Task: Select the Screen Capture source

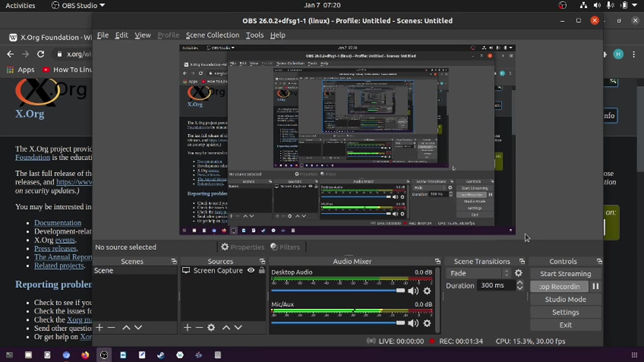Action: coord(218,270)
